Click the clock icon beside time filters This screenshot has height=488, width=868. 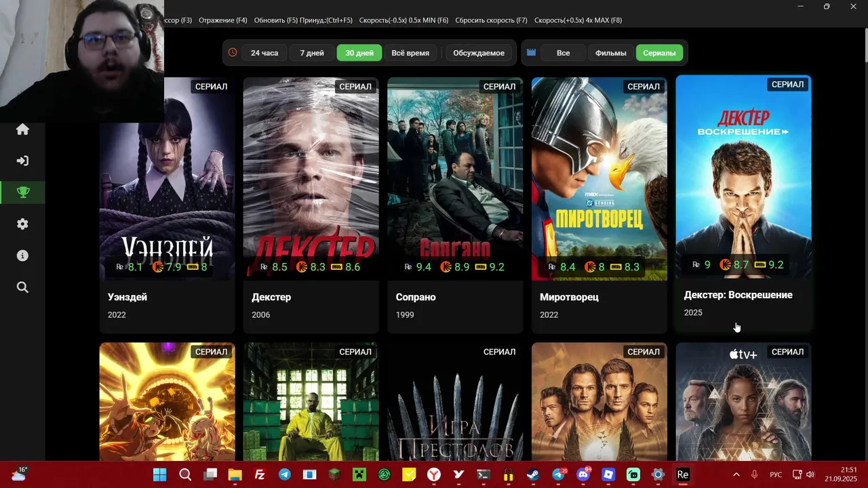pyautogui.click(x=233, y=52)
